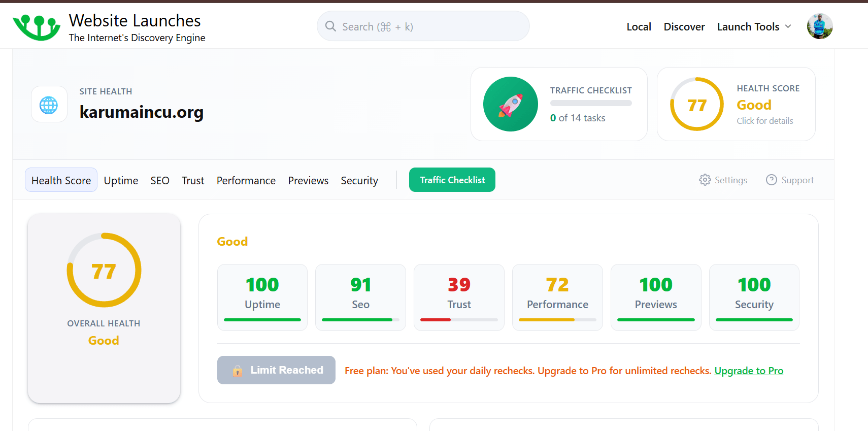The height and width of the screenshot is (431, 868).
Task: Click the green Traffic Checklist button
Action: 452,180
